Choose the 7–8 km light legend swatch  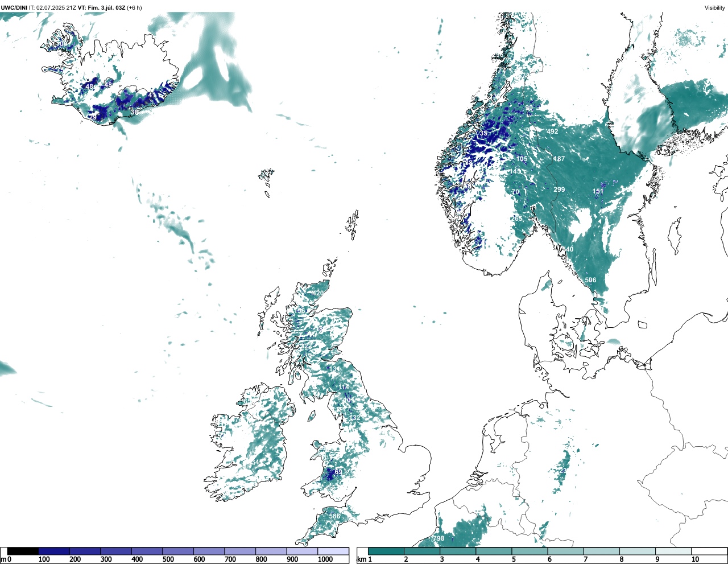tap(602, 551)
